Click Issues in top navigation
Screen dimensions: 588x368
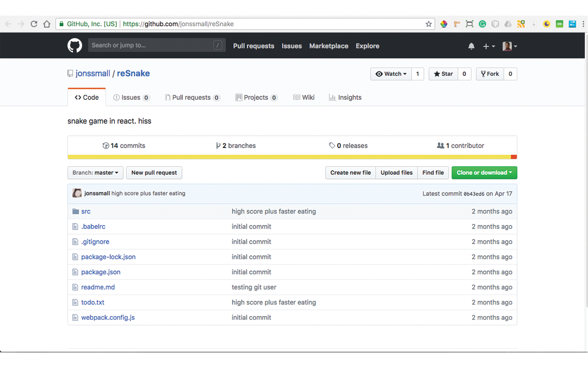coord(292,46)
